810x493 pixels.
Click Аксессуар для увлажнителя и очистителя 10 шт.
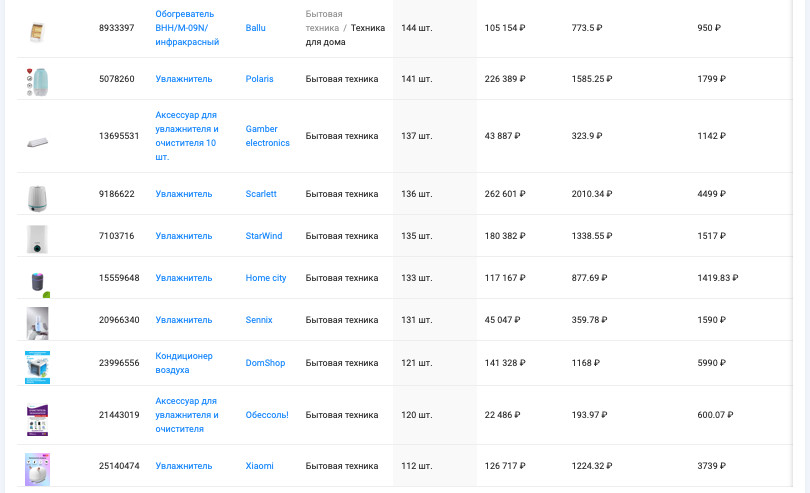click(187, 136)
